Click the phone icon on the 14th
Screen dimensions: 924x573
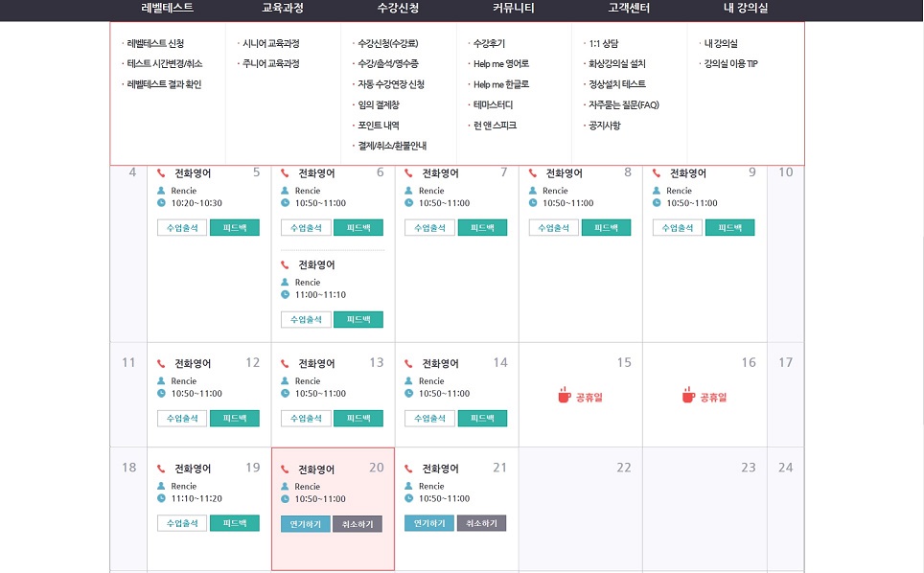[x=409, y=364]
